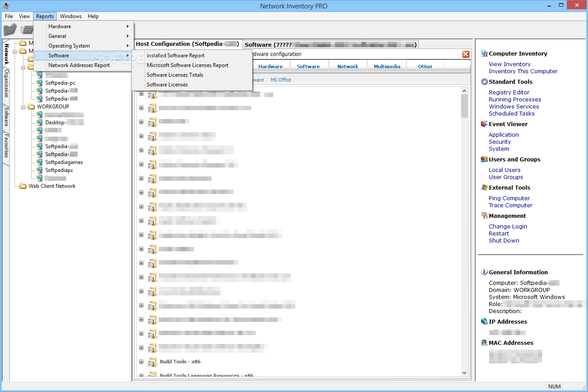
Task: Collapse the WORKGROUP tree node
Action: click(x=23, y=107)
